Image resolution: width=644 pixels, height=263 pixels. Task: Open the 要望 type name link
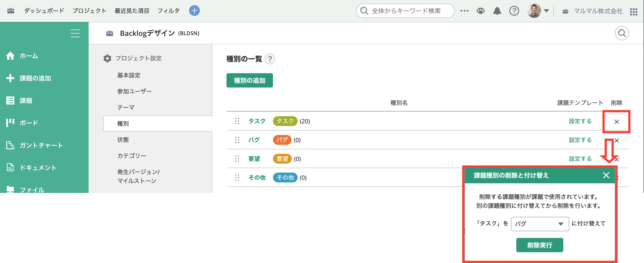tap(254, 159)
